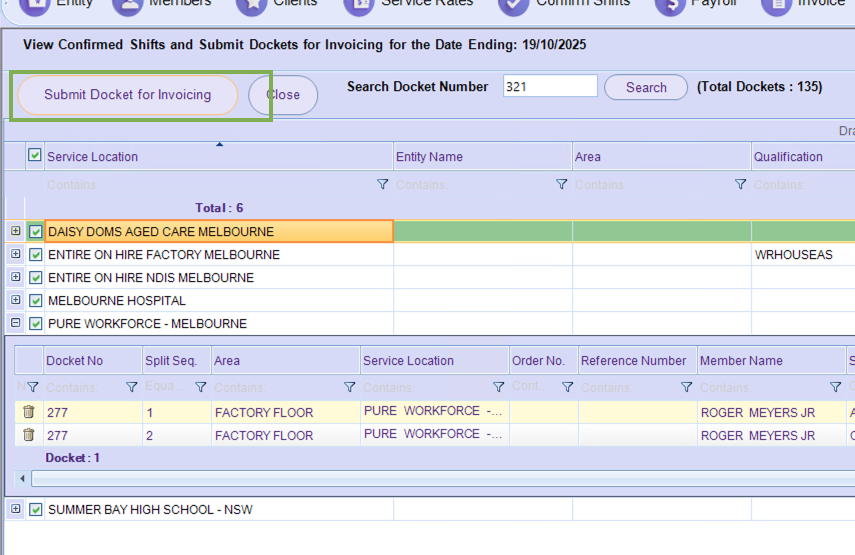Viewport: 855px width, 555px height.
Task: Delete docket 277 split sequence 1
Action: coord(28,412)
